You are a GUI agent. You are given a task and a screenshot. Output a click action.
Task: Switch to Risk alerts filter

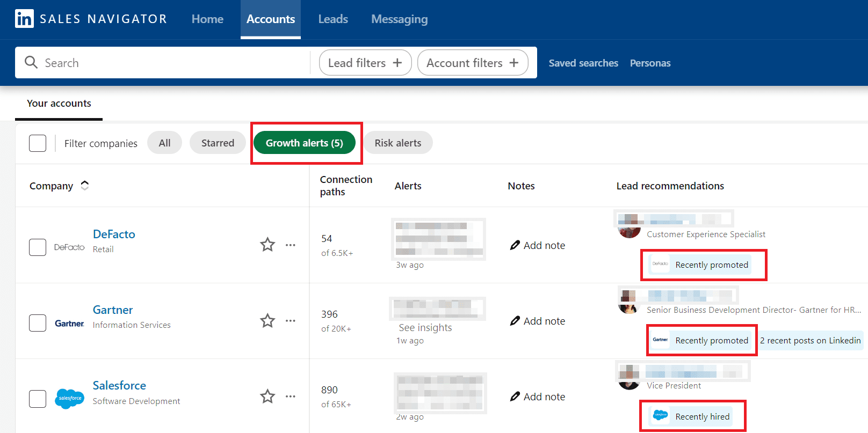point(397,143)
